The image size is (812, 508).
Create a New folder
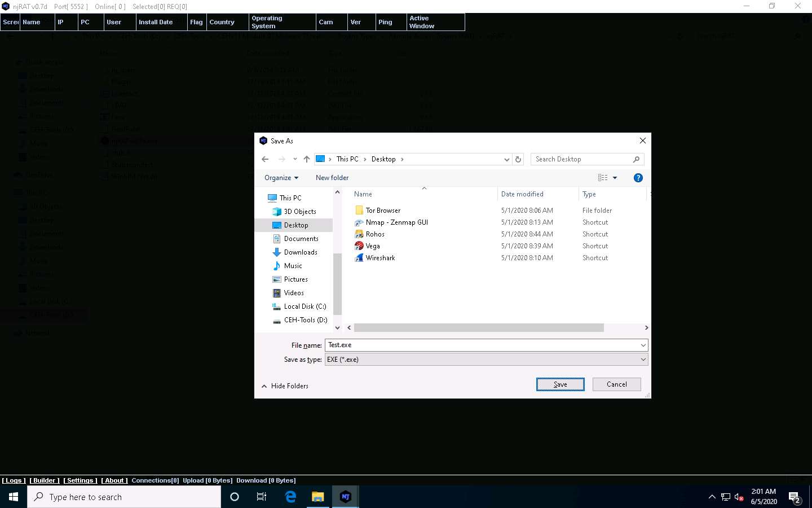pyautogui.click(x=332, y=178)
